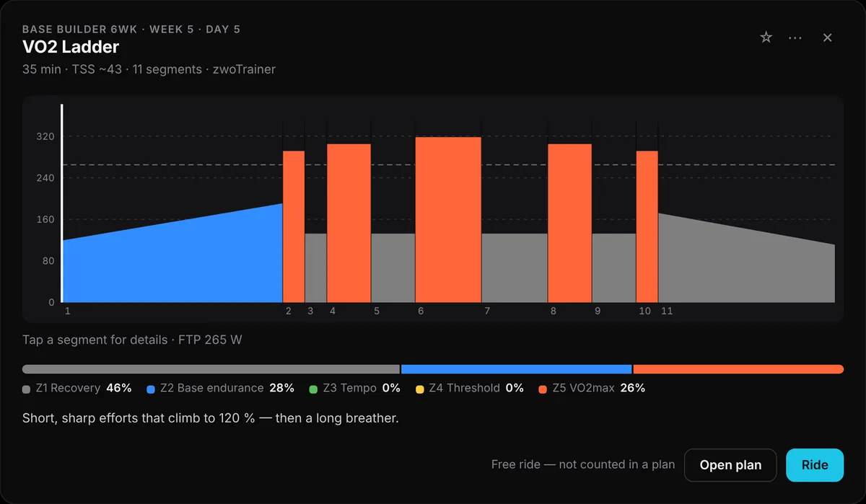Screen dimensions: 866x504
Task: Click the "Z5 VO2max" legend label
Action: click(x=584, y=388)
